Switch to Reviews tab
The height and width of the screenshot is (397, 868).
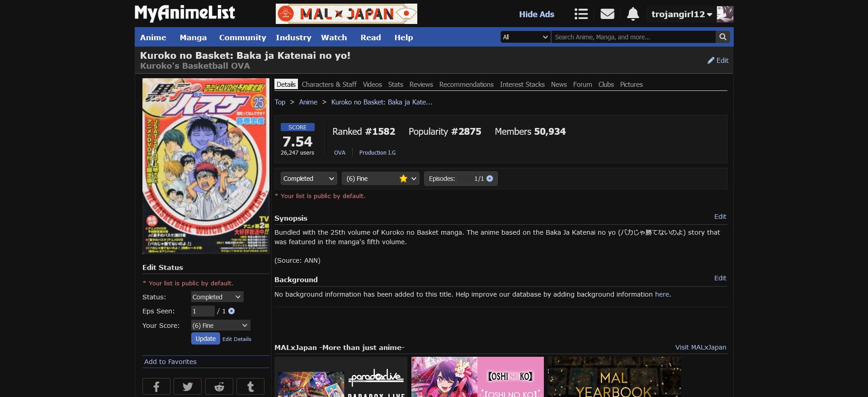click(421, 85)
